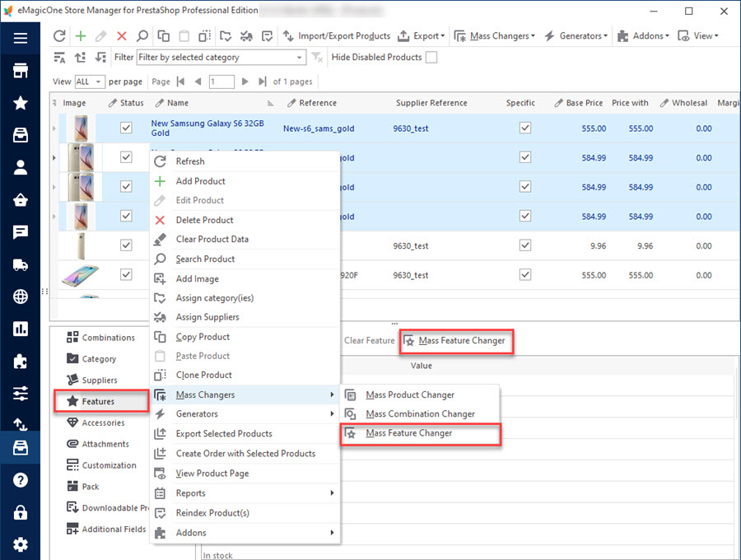Toggle Status checkbox for Samsung Galaxy S6 32GB Gold

126,128
